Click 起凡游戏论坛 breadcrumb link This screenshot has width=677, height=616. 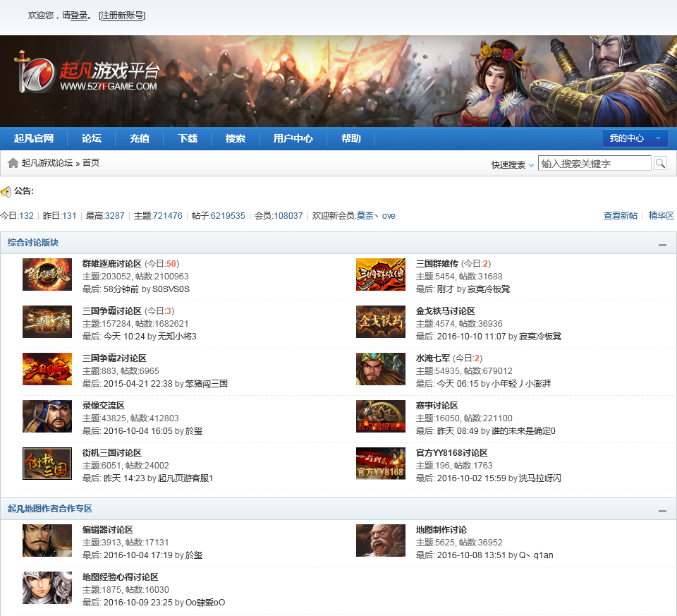(x=47, y=163)
